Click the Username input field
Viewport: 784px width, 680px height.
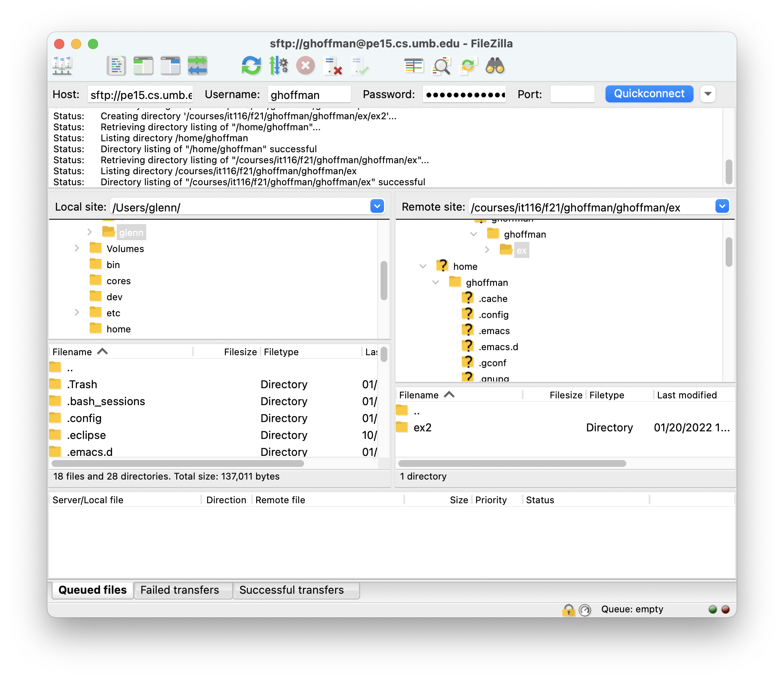[309, 94]
